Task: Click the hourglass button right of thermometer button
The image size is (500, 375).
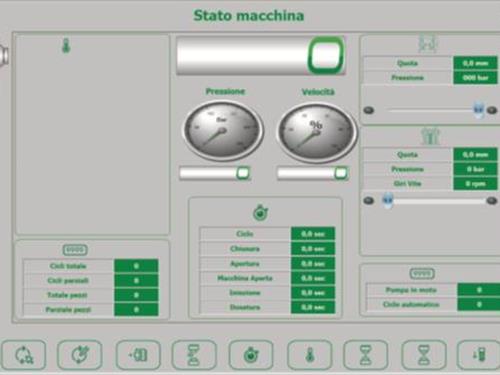Action: tap(365, 355)
